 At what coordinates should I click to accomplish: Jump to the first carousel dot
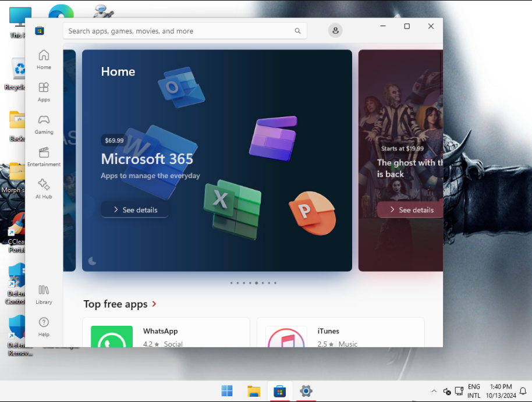coord(232,283)
